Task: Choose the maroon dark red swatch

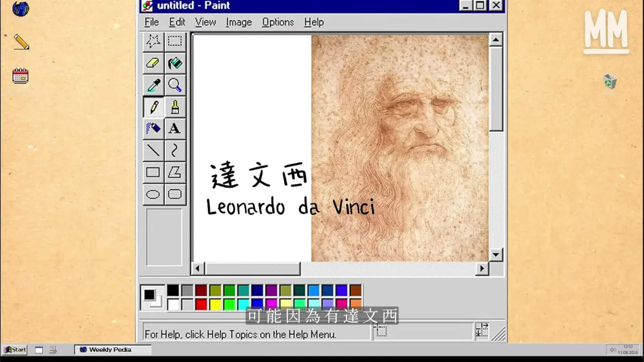Action: pos(201,290)
